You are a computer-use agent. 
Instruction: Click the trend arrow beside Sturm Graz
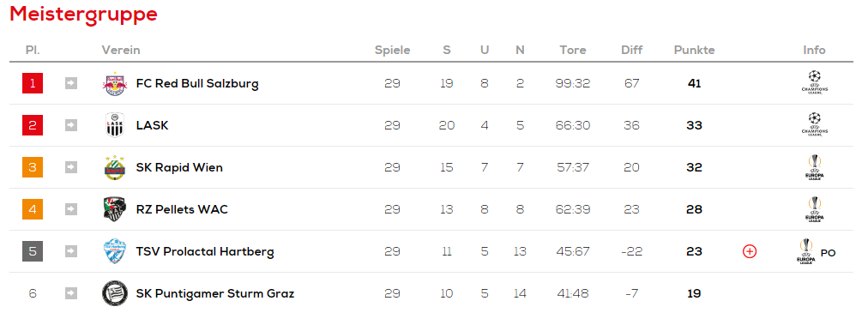(71, 293)
